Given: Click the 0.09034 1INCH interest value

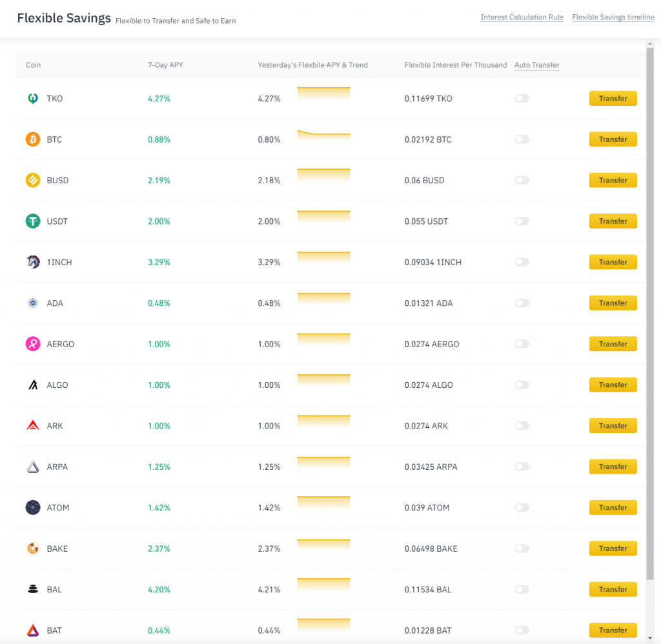Looking at the screenshot, I should pos(433,262).
